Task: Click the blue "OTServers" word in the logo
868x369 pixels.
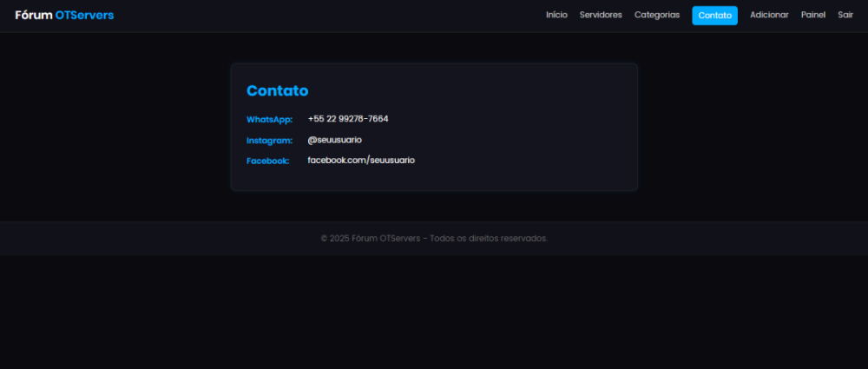Action: click(84, 15)
